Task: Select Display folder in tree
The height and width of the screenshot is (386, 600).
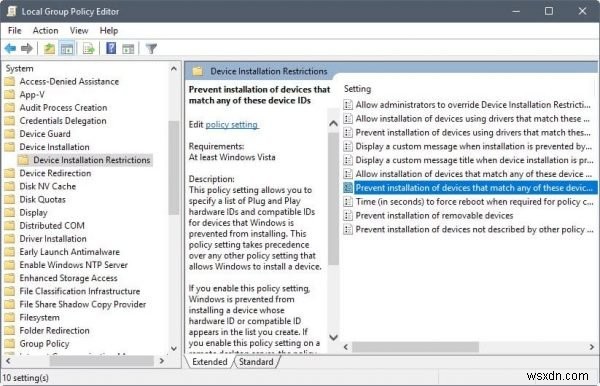Action: coord(33,212)
